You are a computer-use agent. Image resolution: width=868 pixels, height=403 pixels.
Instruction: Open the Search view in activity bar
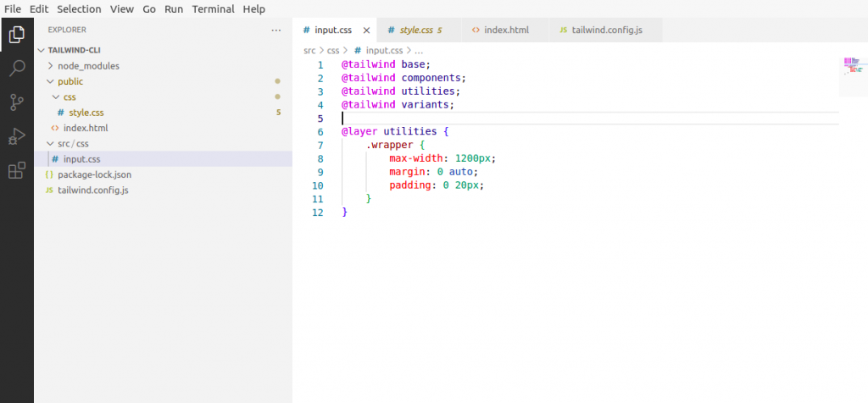(17, 69)
